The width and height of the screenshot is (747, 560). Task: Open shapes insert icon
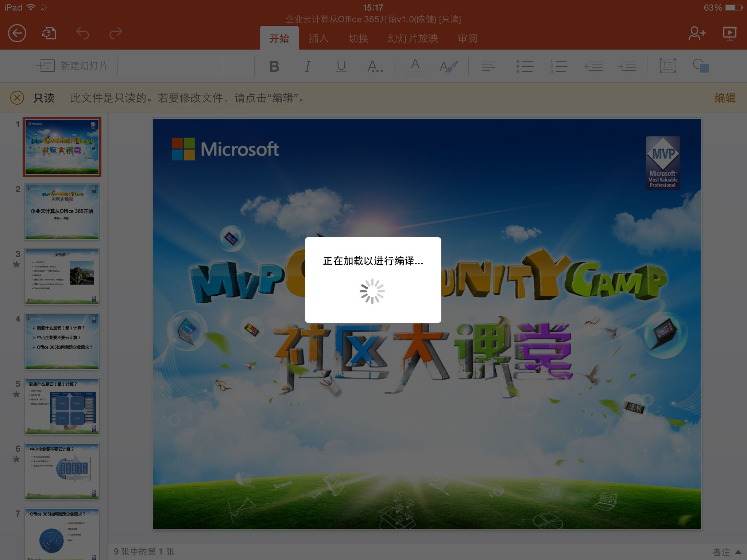click(701, 66)
